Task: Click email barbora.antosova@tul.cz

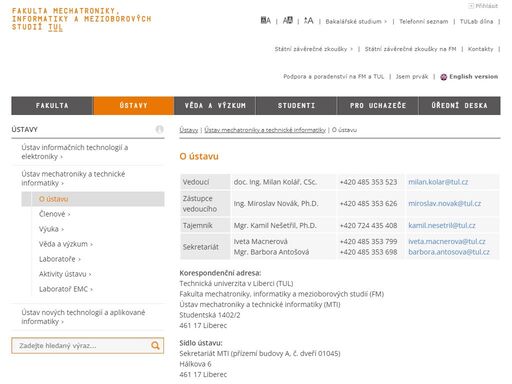Action: point(449,252)
